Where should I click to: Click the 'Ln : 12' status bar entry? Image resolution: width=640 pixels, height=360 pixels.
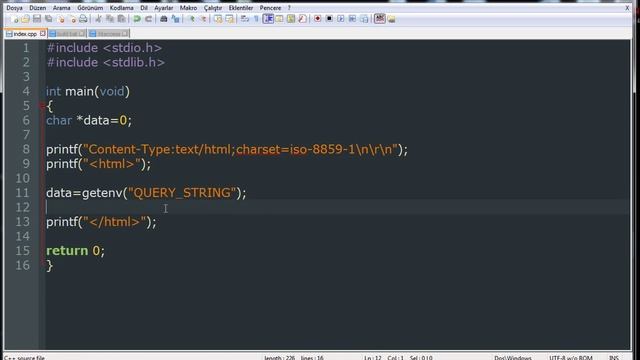[373, 358]
